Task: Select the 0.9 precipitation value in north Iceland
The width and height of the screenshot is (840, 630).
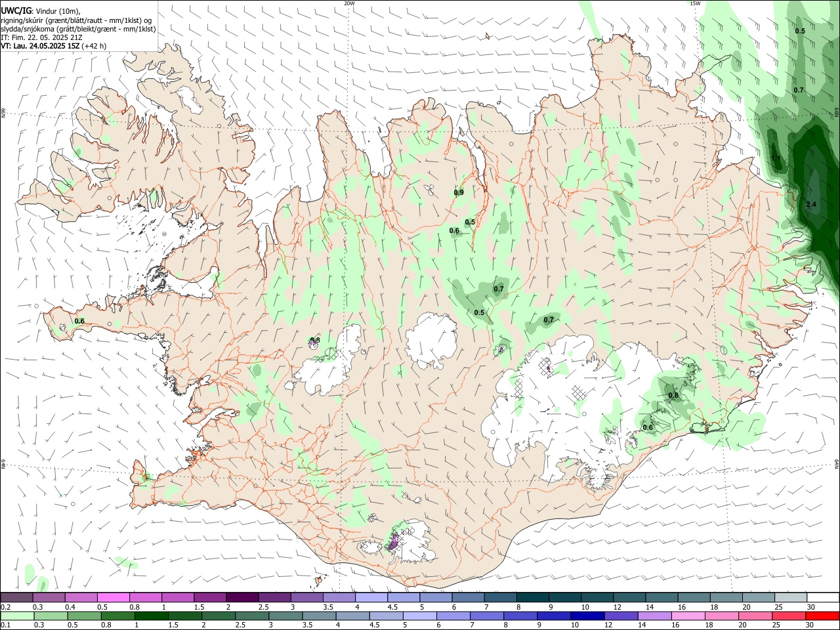Action: [x=459, y=192]
